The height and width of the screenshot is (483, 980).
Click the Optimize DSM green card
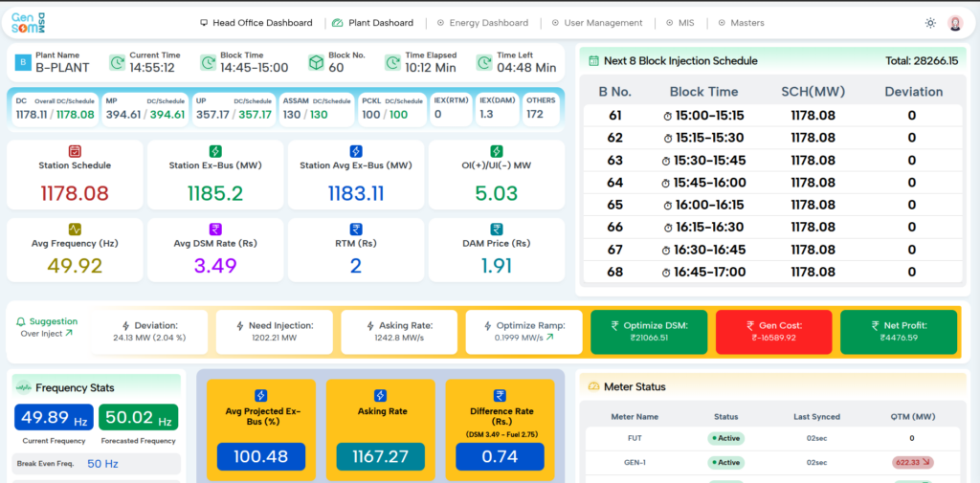click(649, 332)
